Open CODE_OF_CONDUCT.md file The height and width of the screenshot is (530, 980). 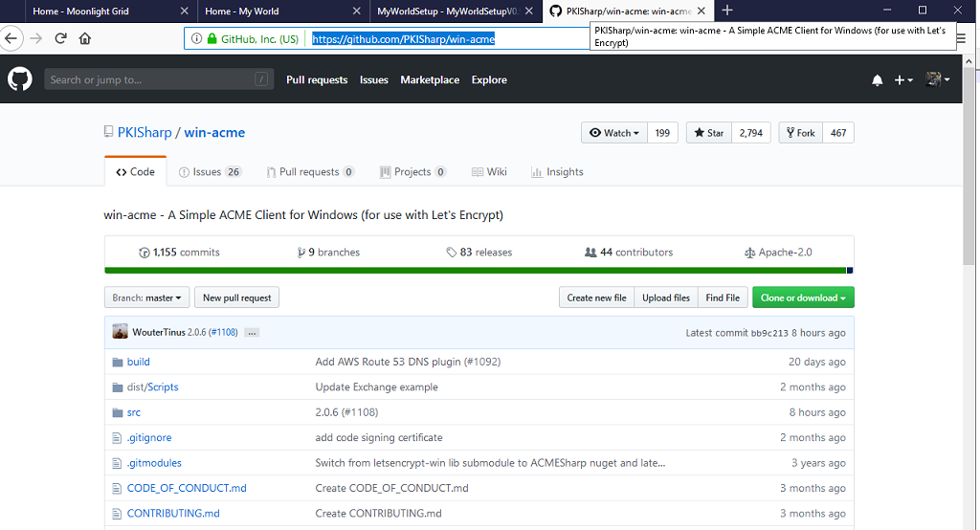(187, 488)
